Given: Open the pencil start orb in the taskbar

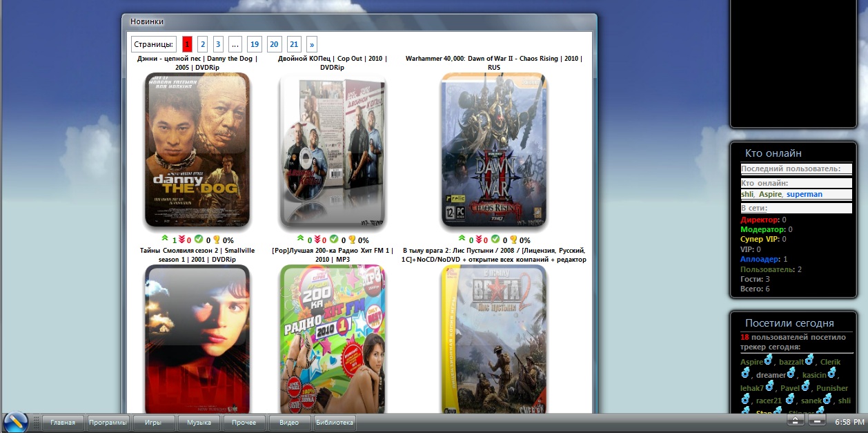Looking at the screenshot, I should click(14, 421).
